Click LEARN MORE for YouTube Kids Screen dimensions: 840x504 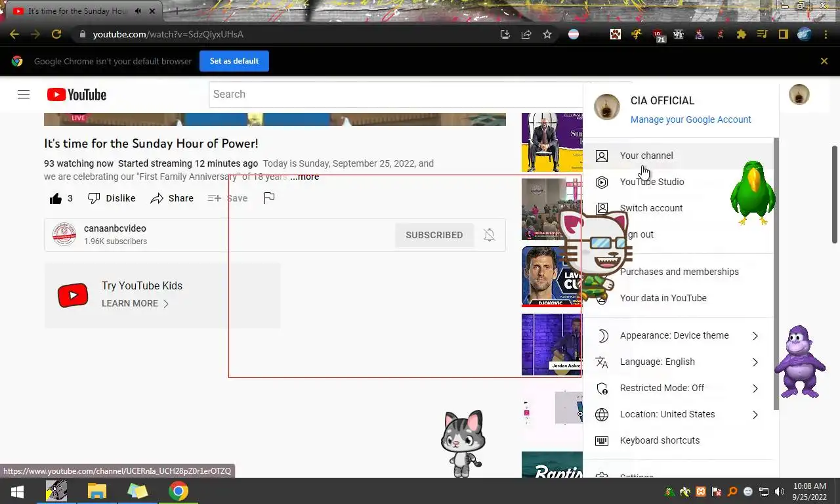135,303
